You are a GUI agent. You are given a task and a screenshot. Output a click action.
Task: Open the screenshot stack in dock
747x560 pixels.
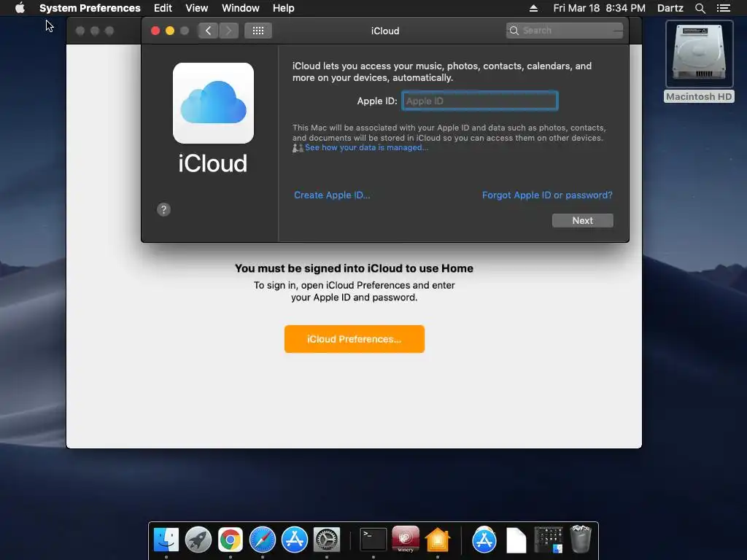pos(549,540)
